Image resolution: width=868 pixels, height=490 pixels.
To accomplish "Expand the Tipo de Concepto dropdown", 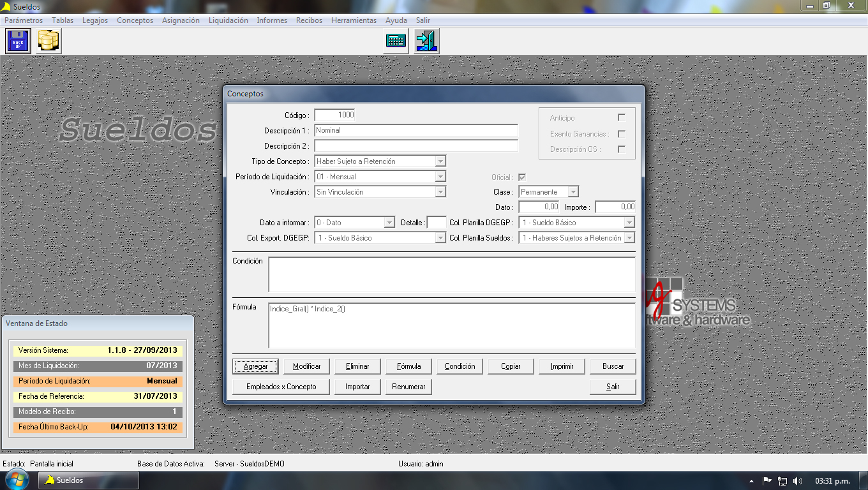I will tap(440, 161).
